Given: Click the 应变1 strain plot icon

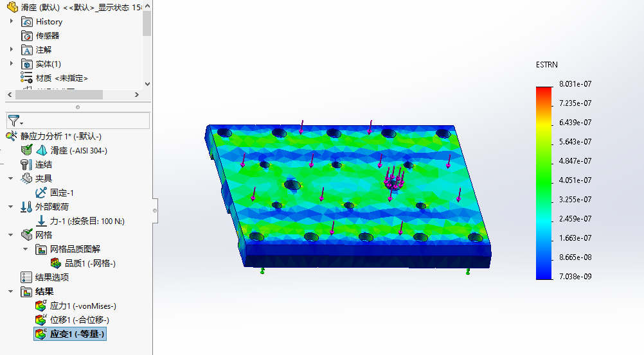Looking at the screenshot, I should [x=41, y=334].
